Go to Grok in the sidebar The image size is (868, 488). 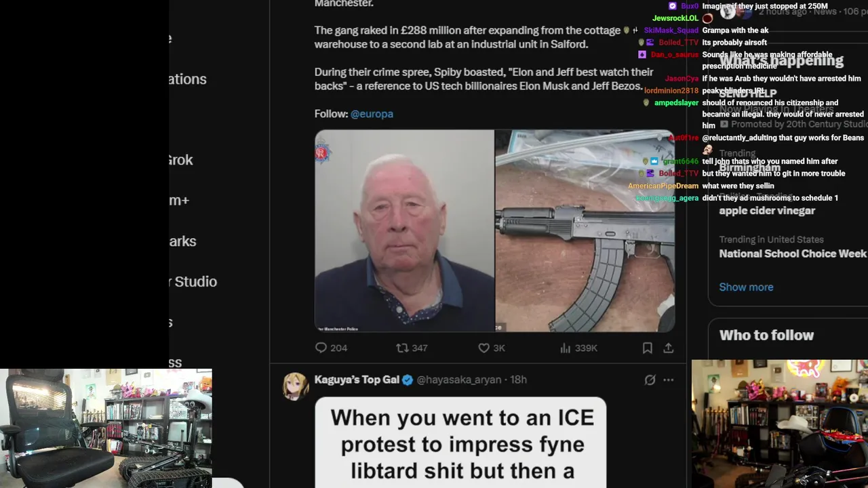tap(180, 160)
